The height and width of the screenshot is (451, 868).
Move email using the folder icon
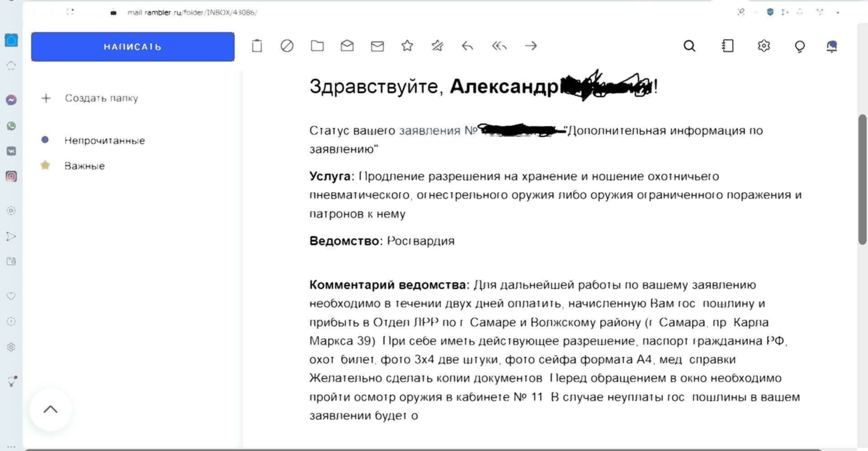click(x=317, y=46)
